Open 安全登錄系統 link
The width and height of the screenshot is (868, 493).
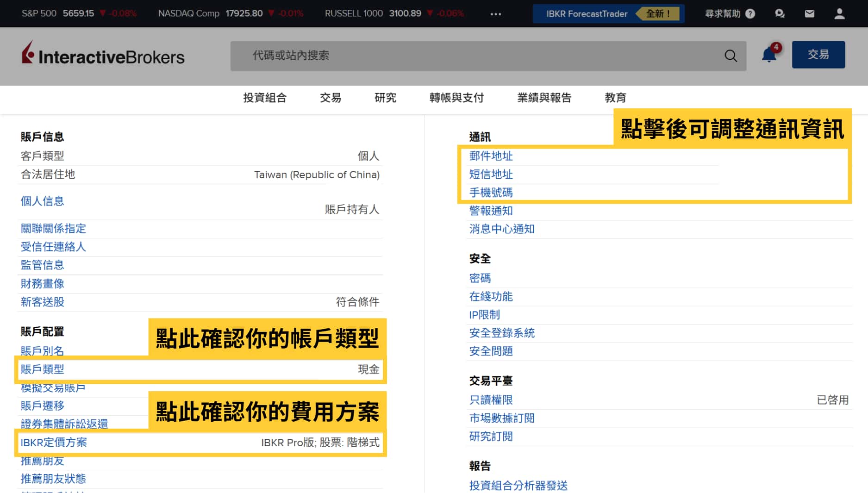(502, 333)
